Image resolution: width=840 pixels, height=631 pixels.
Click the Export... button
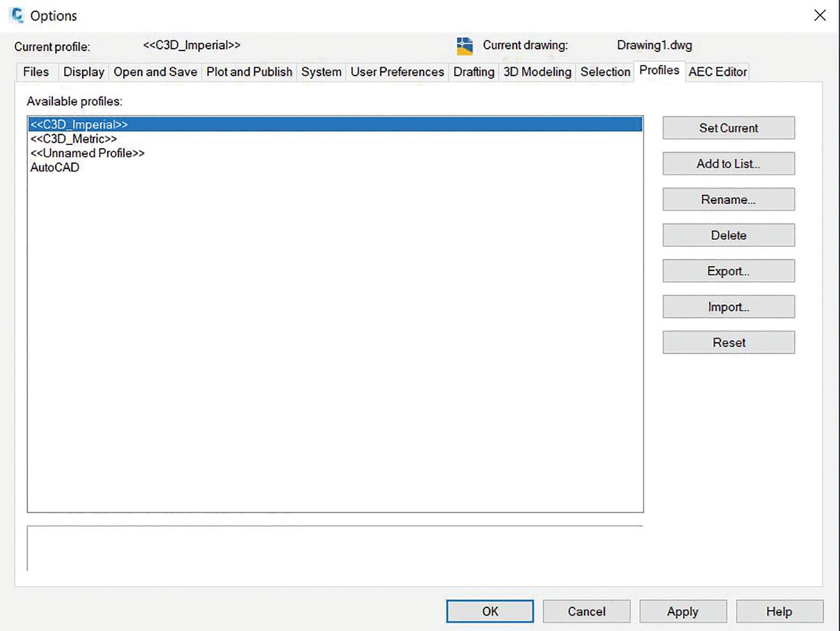(728, 271)
